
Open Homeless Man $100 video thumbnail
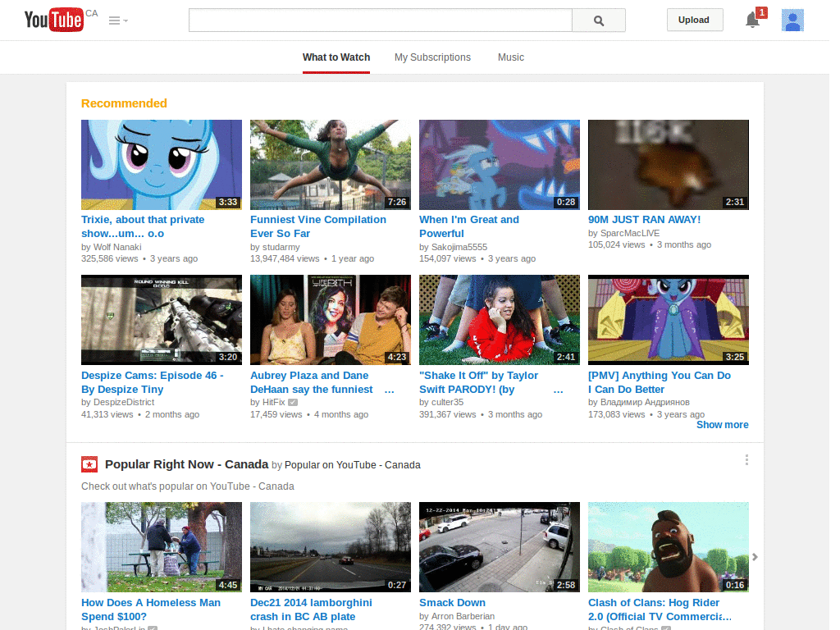pyautogui.click(x=162, y=547)
